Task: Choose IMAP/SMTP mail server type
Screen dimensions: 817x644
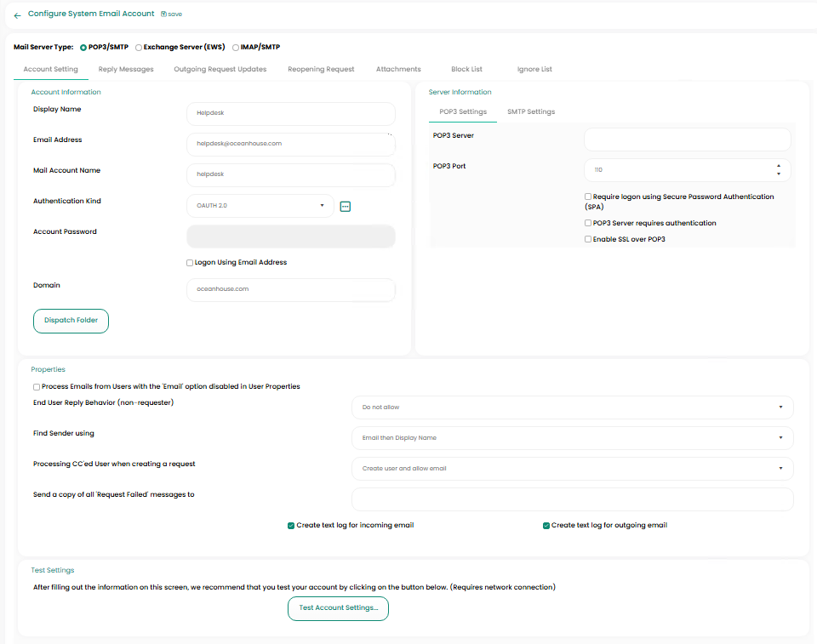Action: [236, 48]
